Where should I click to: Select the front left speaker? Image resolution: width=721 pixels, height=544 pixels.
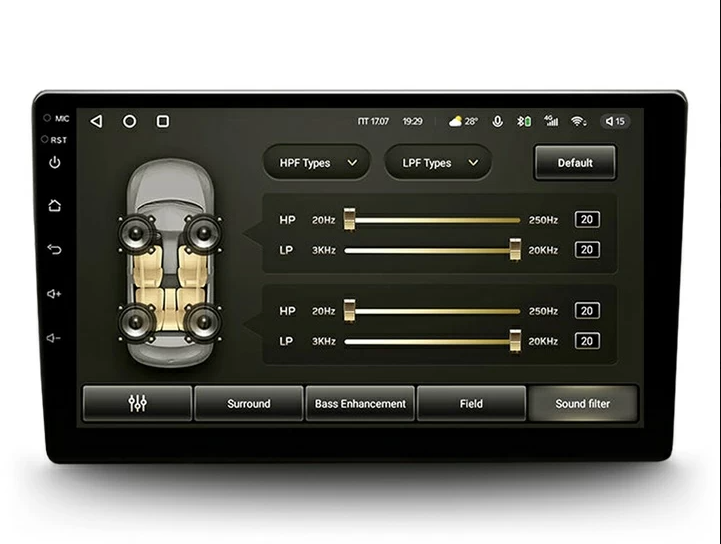[137, 234]
